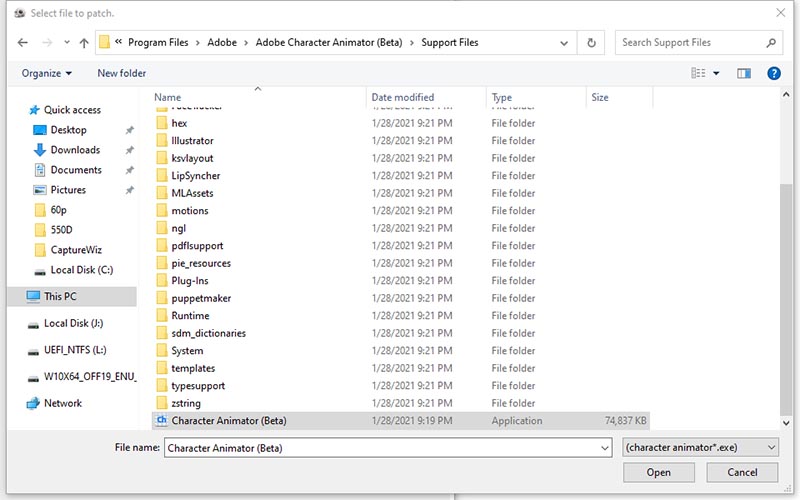This screenshot has height=500, width=800.
Task: Open the Help question mark icon
Action: tap(773, 73)
